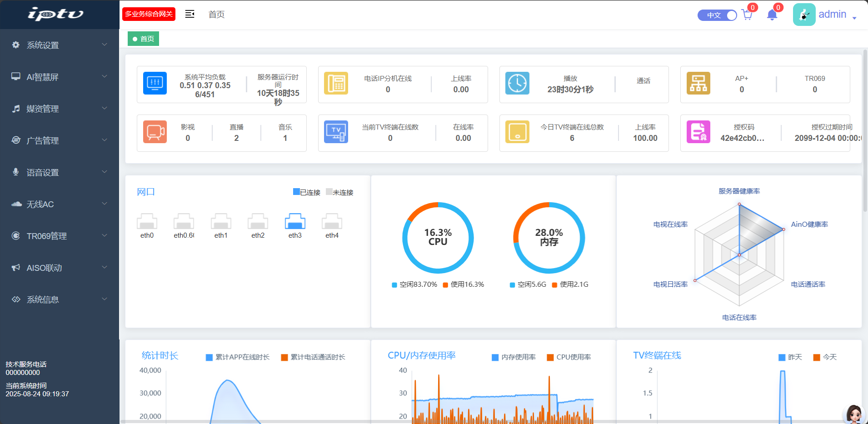This screenshot has width=868, height=424.
Task: Expand the 系统设置 sidebar menu
Action: pyautogui.click(x=60, y=45)
